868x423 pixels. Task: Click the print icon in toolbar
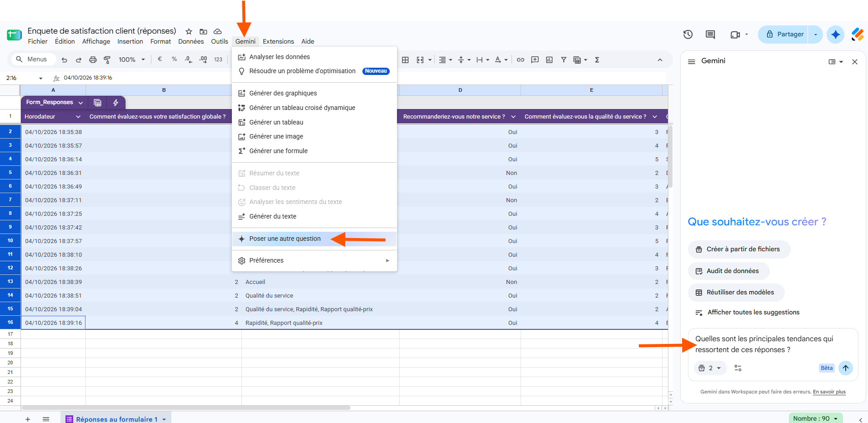click(93, 60)
